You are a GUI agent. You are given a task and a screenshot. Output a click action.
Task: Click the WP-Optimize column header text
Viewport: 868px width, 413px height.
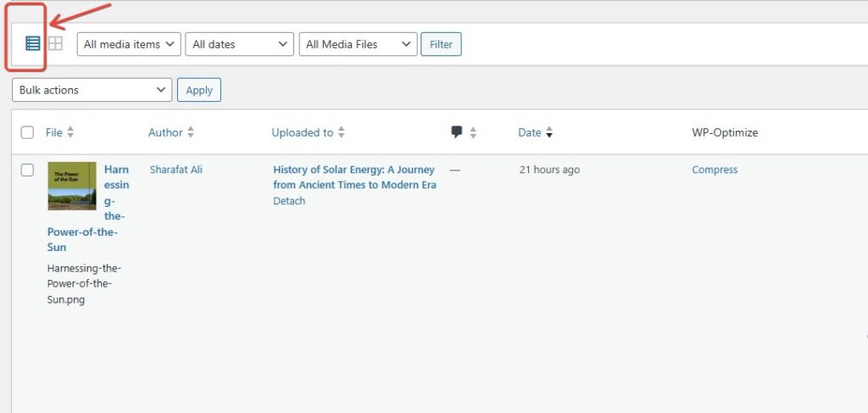click(725, 132)
